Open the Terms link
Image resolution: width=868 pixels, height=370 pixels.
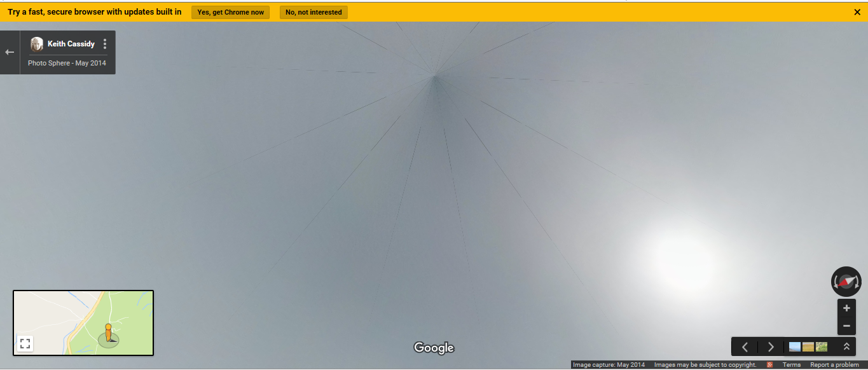click(792, 365)
